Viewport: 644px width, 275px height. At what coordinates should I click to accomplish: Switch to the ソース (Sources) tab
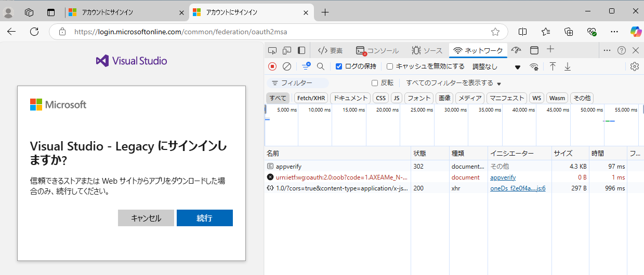[x=427, y=50]
